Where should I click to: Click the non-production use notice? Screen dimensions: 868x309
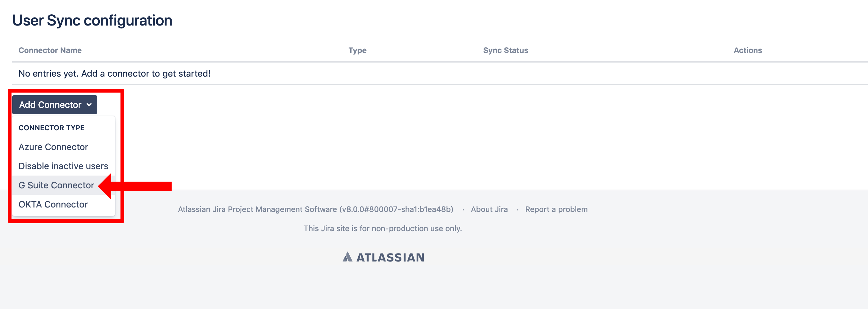pyautogui.click(x=383, y=229)
